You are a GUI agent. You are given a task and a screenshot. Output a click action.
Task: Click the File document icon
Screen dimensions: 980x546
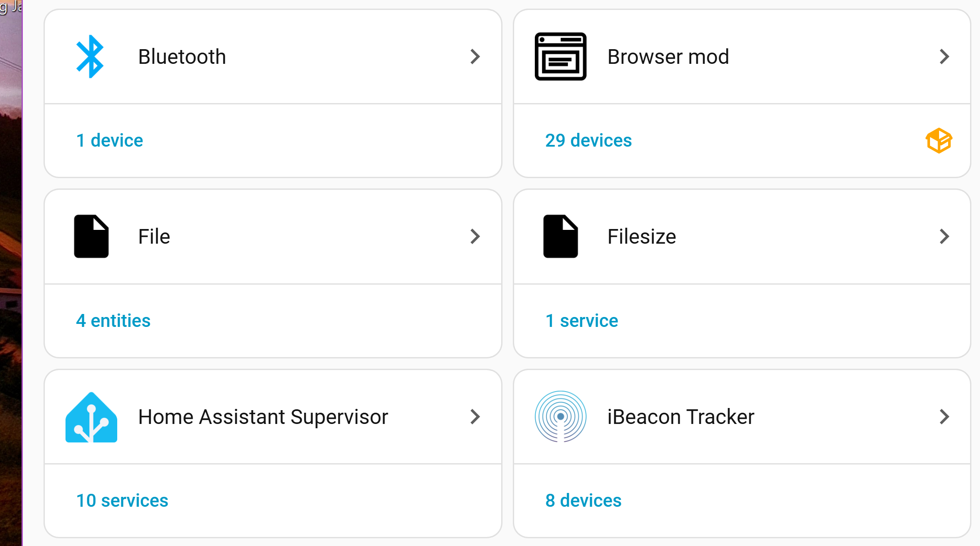point(91,236)
